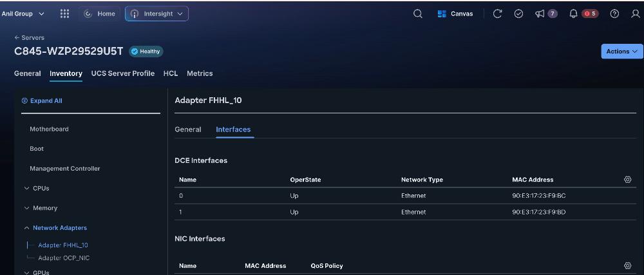Open the Actions dropdown button
The height and width of the screenshot is (275, 644).
[622, 52]
